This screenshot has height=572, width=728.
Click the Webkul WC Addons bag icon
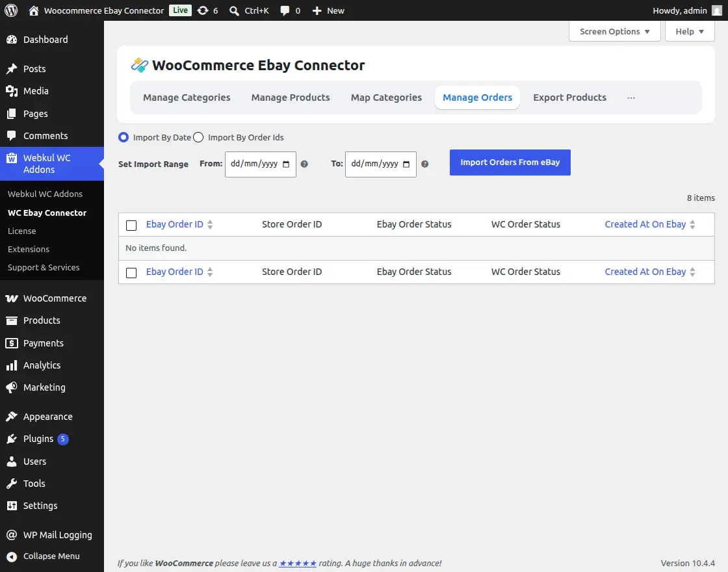point(12,159)
